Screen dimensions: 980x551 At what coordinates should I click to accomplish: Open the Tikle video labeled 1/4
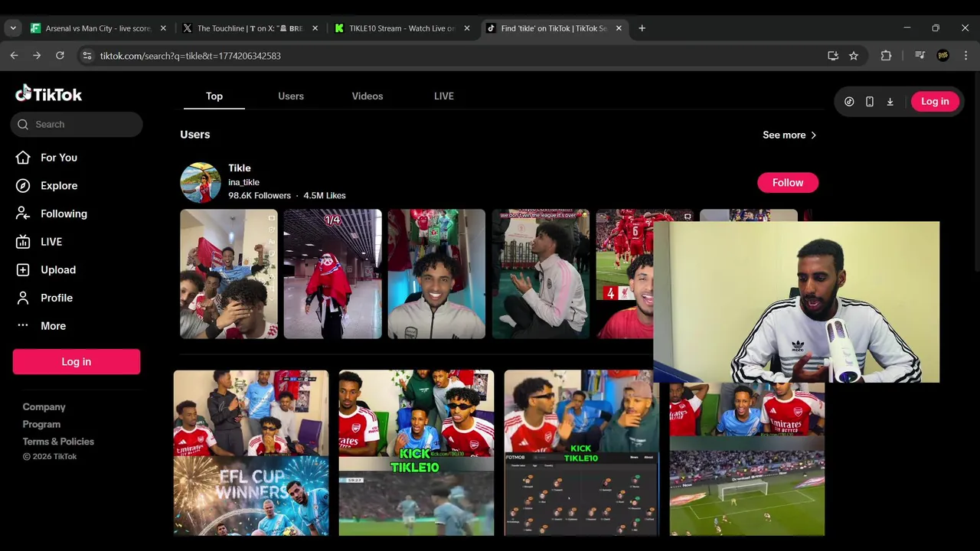tap(333, 274)
